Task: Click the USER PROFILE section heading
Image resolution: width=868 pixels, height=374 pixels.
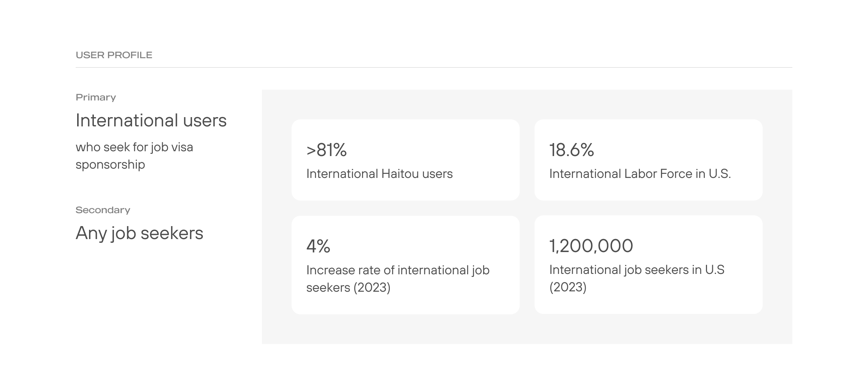Action: tap(114, 55)
